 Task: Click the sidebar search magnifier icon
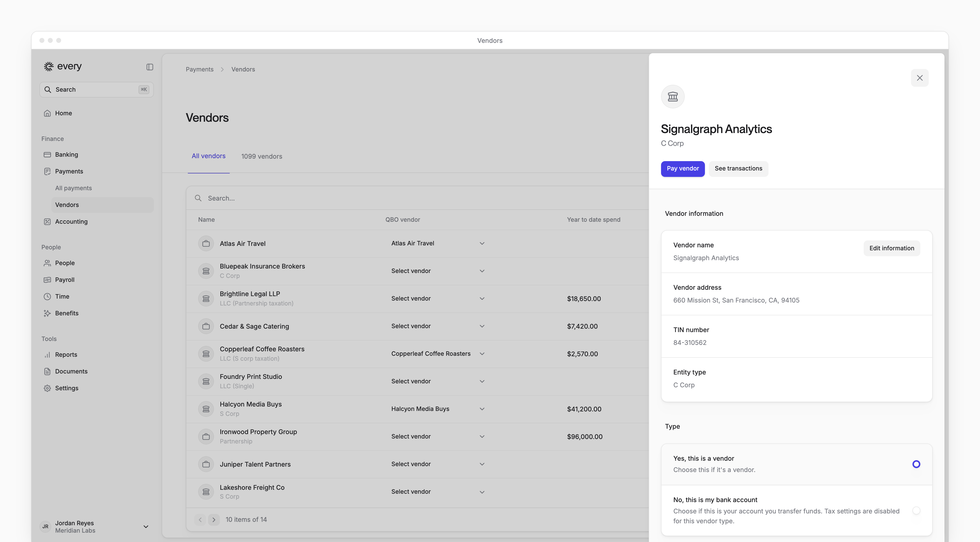point(48,89)
